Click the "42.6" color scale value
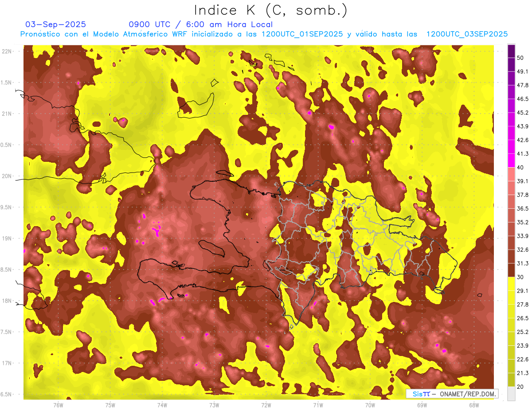Screen dimensions: 532x411 (x=522, y=140)
